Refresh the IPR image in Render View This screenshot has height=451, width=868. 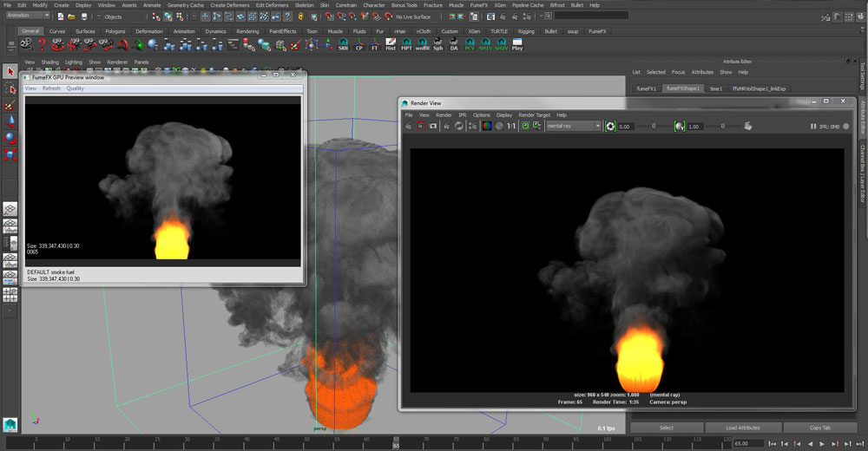pos(459,126)
